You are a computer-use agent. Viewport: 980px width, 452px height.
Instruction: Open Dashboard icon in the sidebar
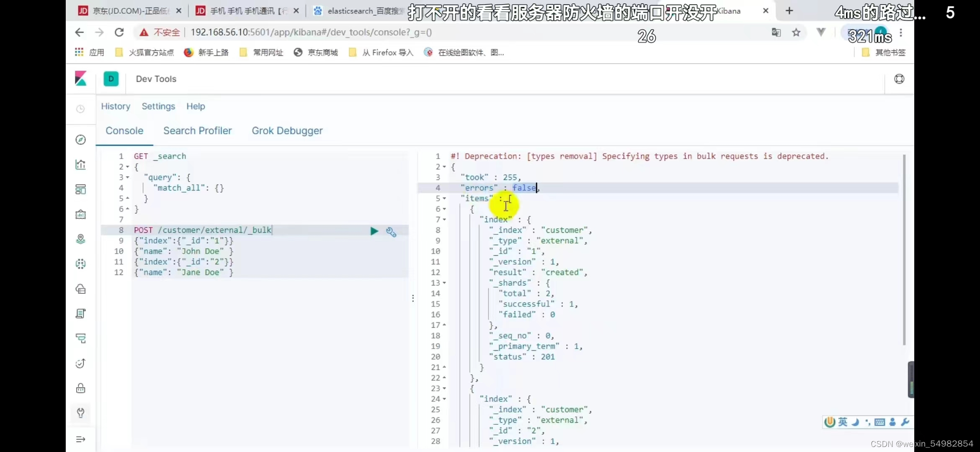[81, 189]
